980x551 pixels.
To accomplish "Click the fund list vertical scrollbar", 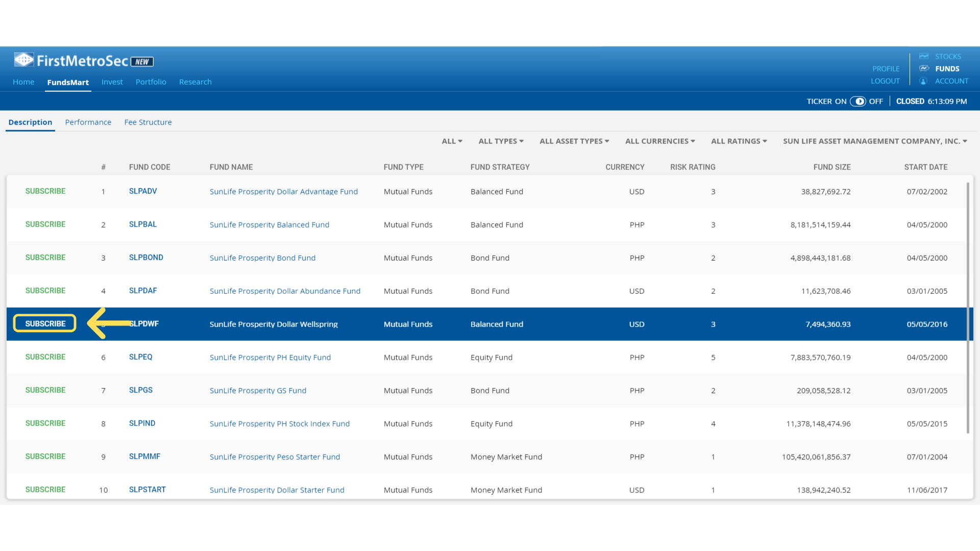I will coord(968,308).
